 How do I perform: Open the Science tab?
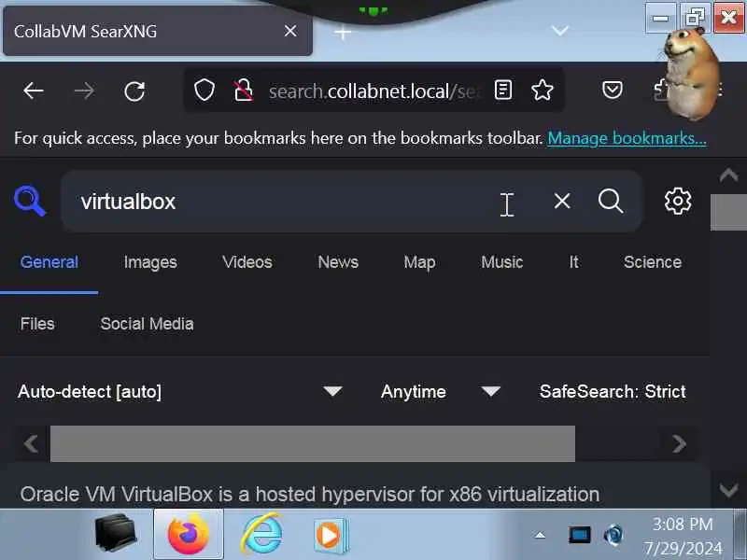click(x=653, y=262)
